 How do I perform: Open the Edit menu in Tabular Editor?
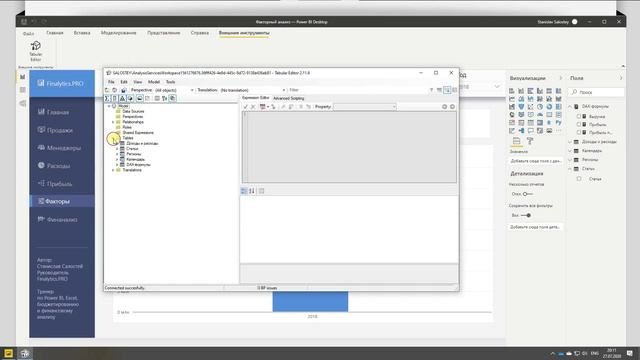124,82
